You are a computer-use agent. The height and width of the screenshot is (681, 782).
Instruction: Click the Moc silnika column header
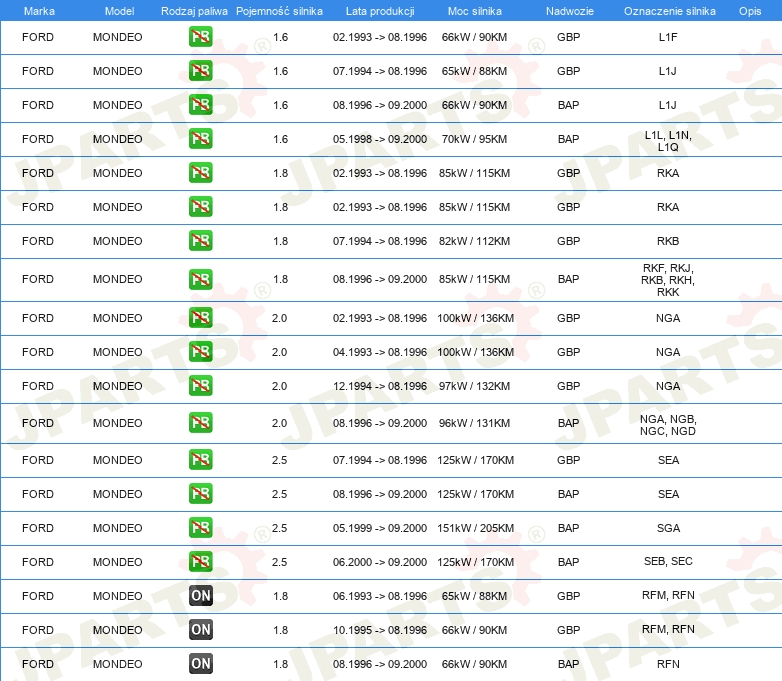[x=475, y=11]
